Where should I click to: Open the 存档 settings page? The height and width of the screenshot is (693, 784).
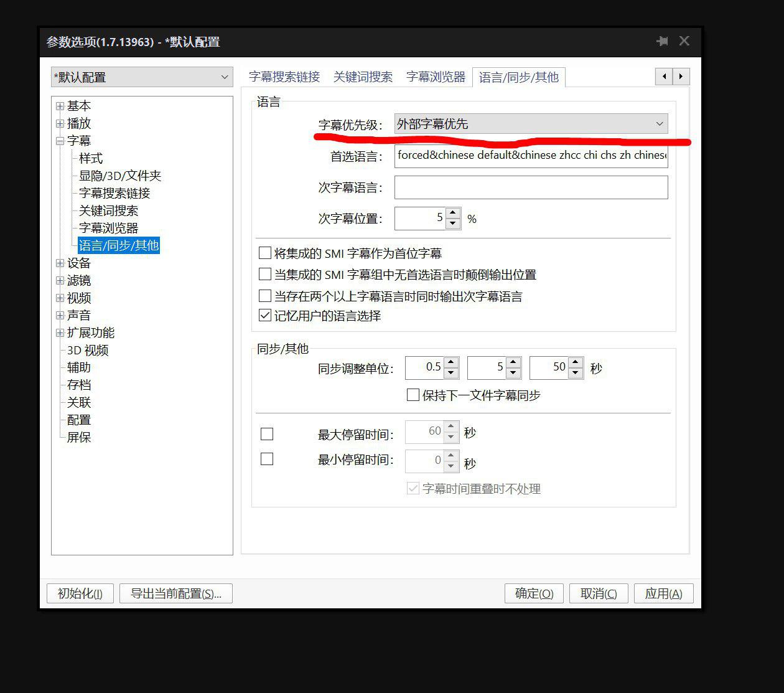[x=79, y=385]
